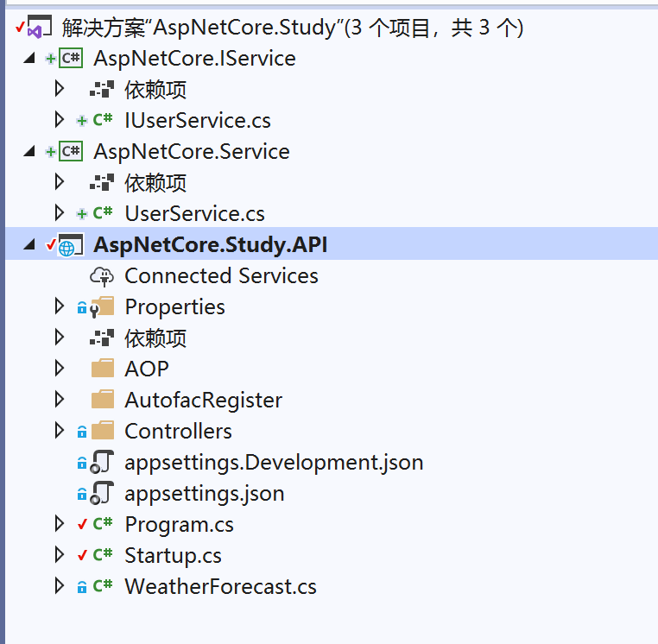Click the appsettings.Development.json file icon

coord(102,462)
